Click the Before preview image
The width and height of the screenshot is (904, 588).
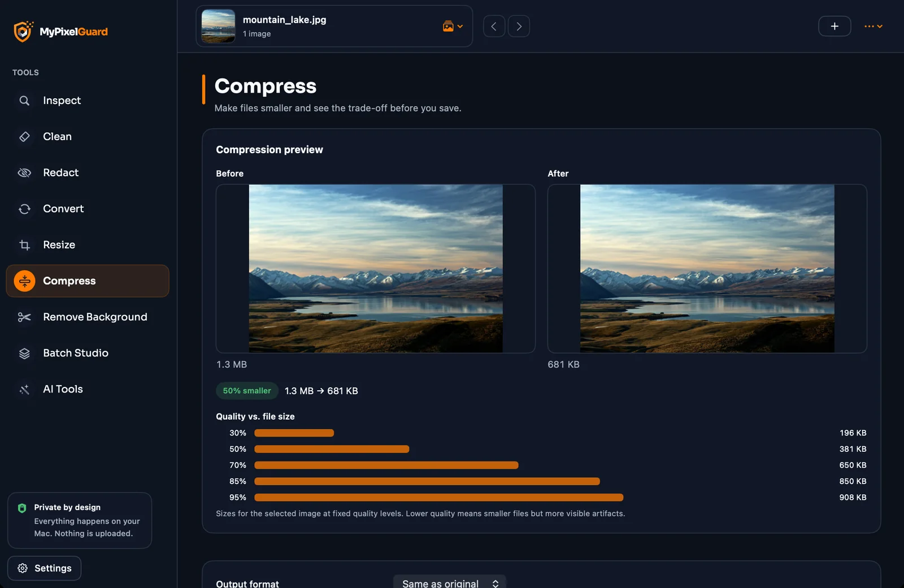376,269
